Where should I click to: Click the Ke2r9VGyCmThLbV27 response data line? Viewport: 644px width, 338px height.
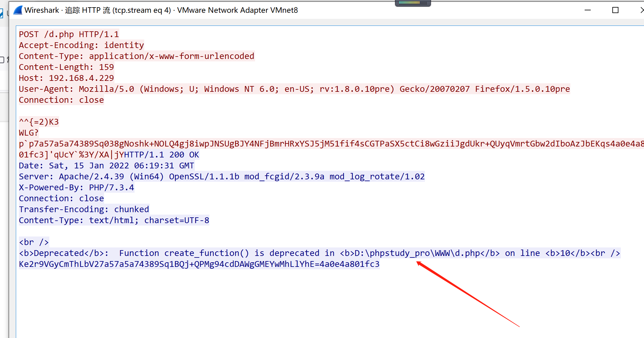pos(199,264)
